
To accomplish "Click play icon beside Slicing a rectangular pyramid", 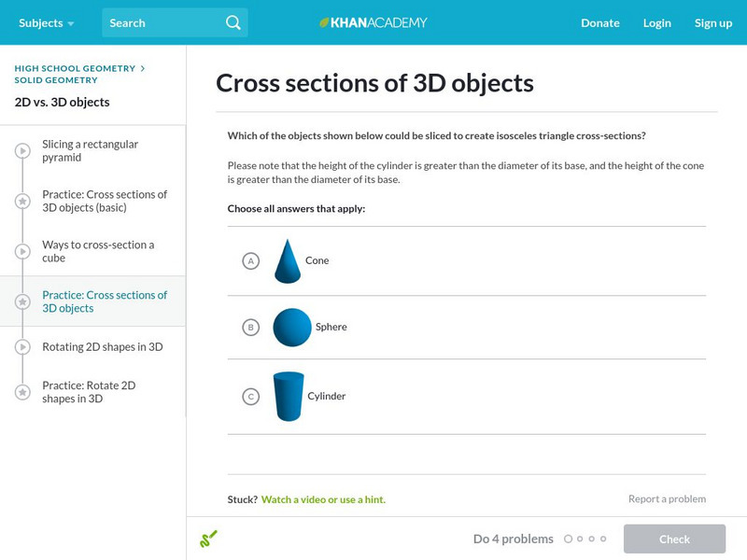I will 22,151.
